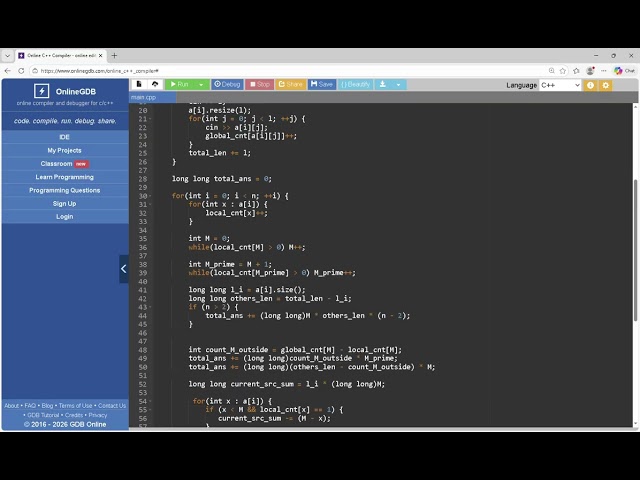Switch to main.cpp file tab

tap(153, 97)
